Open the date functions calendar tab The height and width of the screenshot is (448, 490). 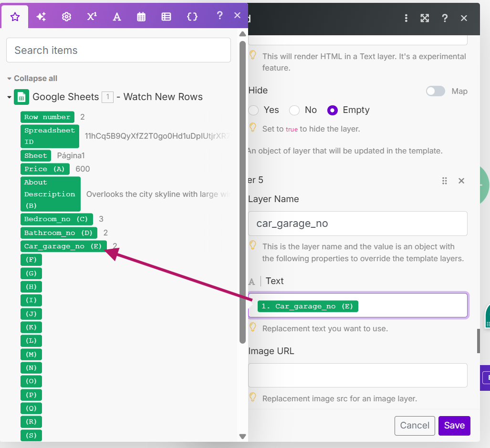(141, 17)
